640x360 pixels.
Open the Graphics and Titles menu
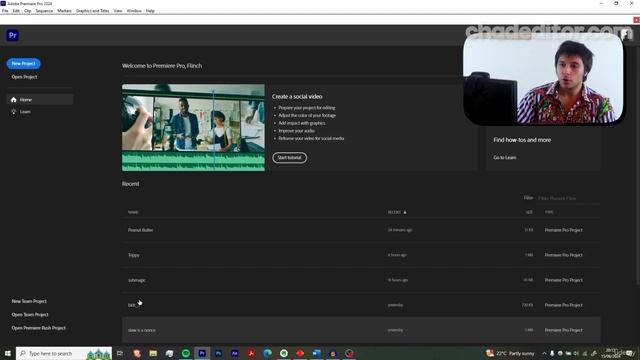[93, 11]
